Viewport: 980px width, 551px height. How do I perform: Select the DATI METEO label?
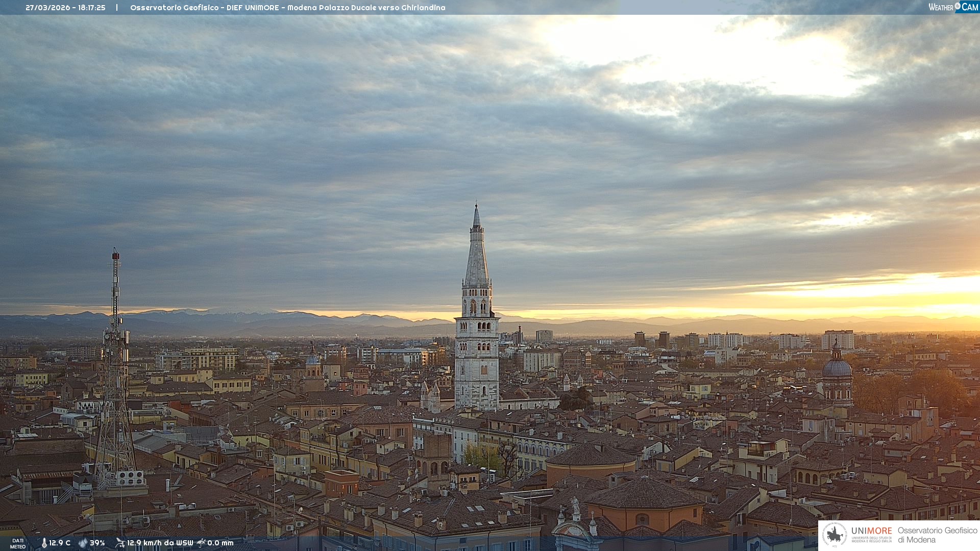coord(18,543)
